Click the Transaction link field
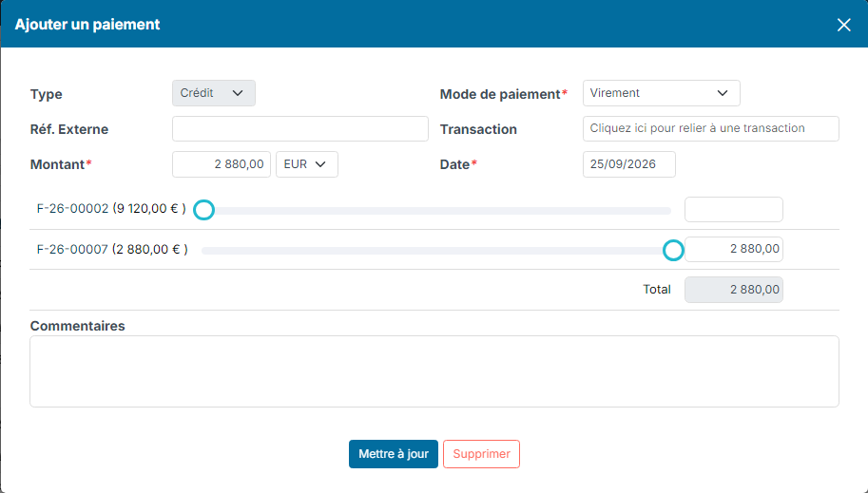Image resolution: width=868 pixels, height=493 pixels. (711, 128)
